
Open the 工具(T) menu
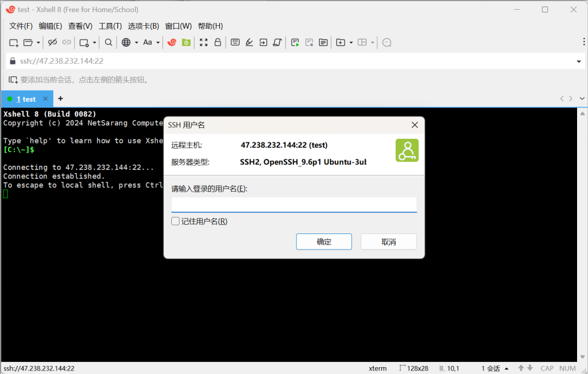tap(110, 26)
